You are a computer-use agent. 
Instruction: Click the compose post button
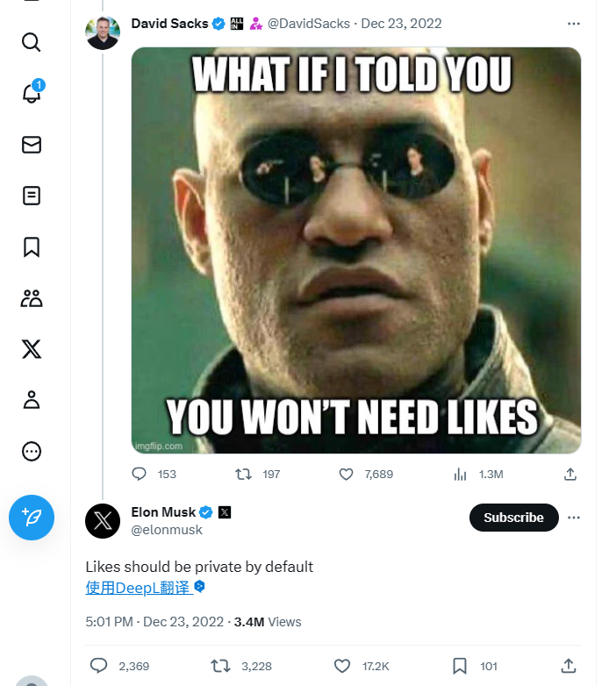tap(32, 518)
